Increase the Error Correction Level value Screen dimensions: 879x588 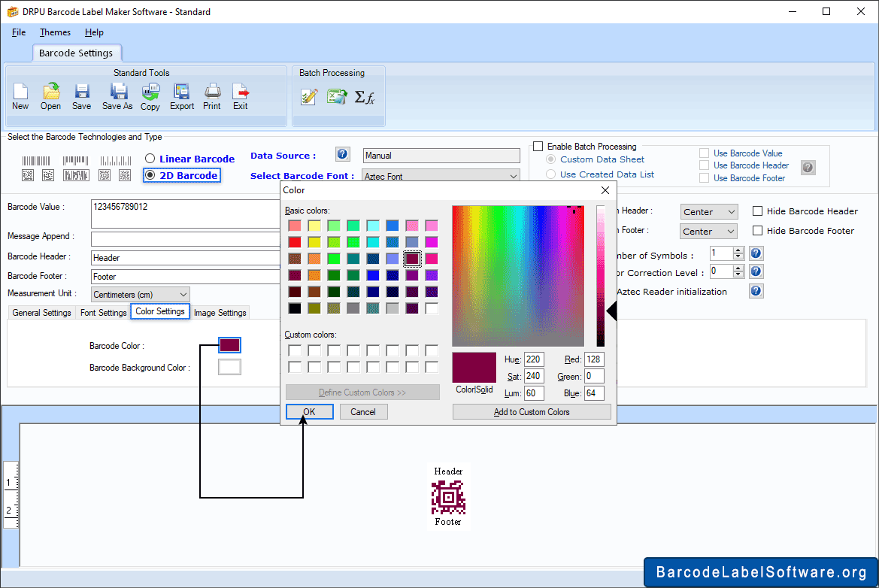[x=738, y=268]
